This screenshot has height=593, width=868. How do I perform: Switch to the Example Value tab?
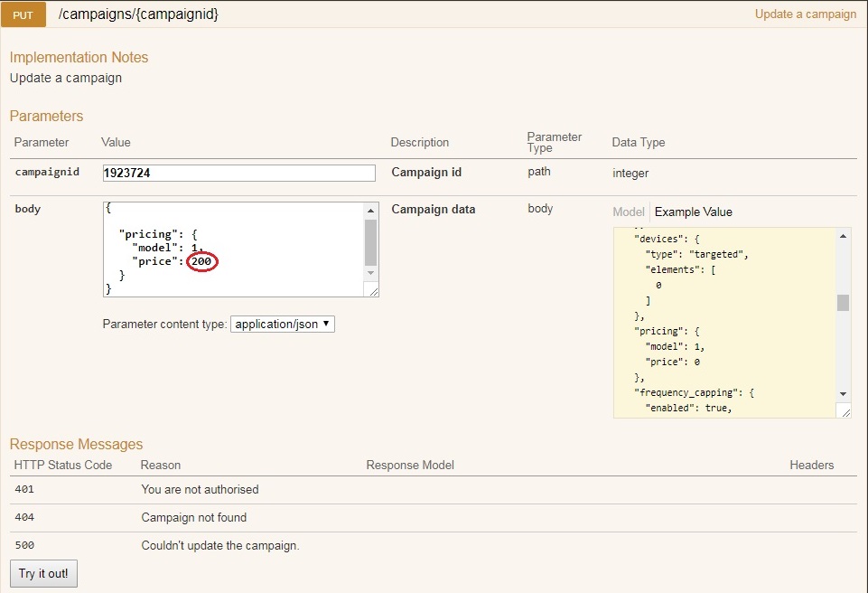click(693, 212)
